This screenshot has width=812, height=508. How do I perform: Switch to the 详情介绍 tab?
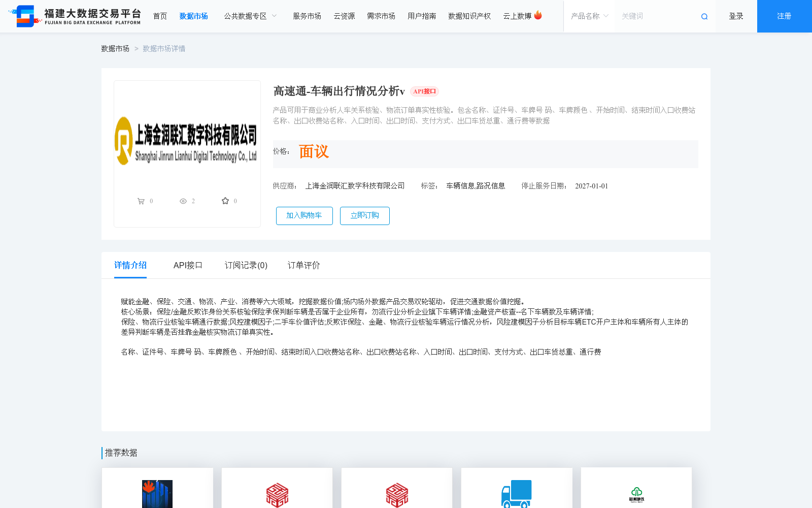click(130, 265)
